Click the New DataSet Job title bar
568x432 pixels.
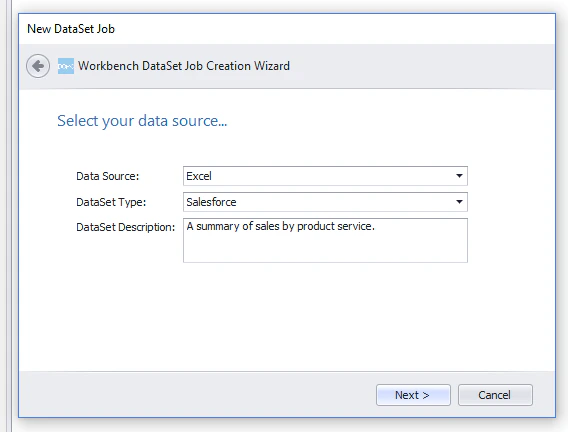point(287,29)
